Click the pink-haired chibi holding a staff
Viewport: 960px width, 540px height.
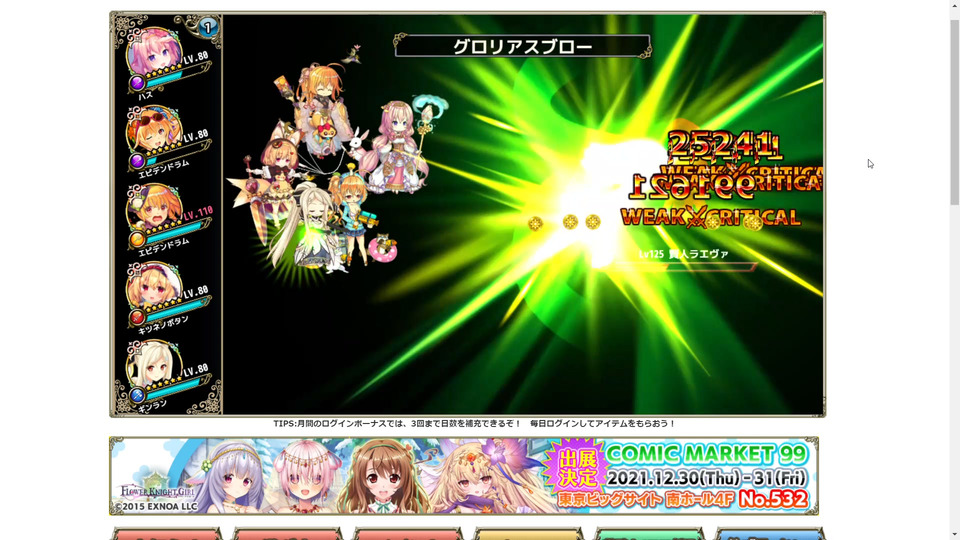click(398, 147)
